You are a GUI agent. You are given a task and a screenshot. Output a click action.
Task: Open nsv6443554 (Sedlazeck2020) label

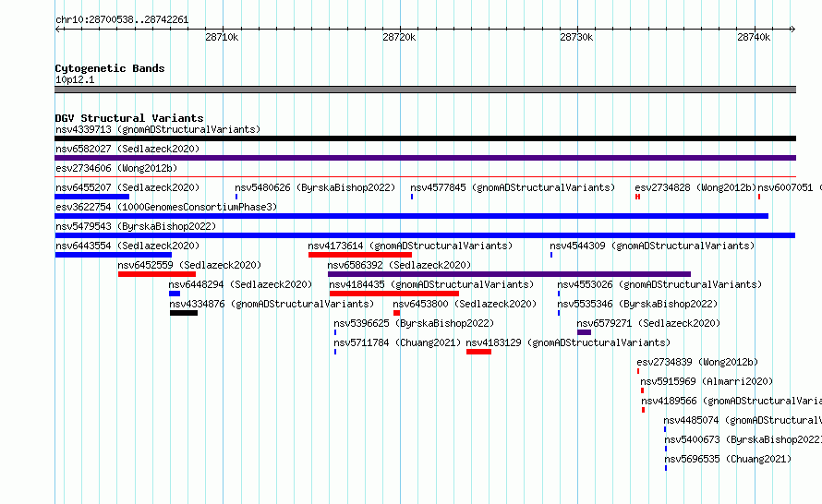(127, 246)
